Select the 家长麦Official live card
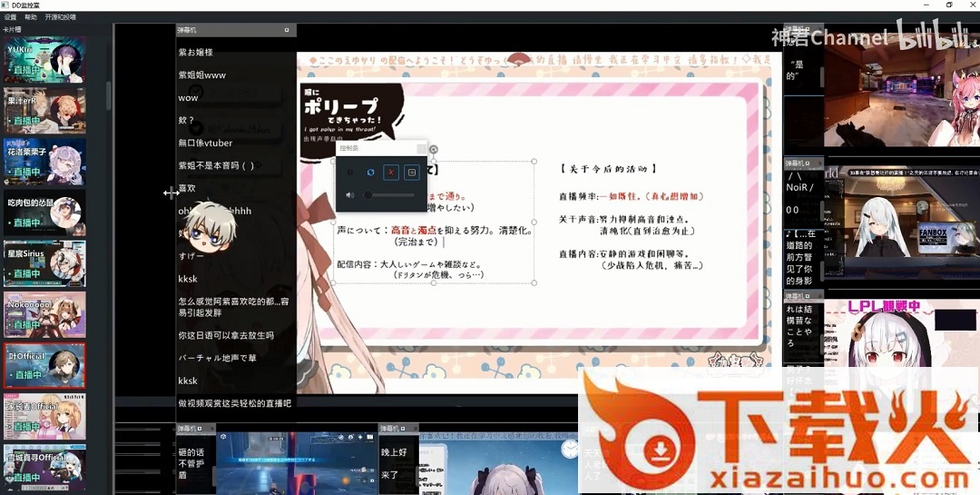The height and width of the screenshot is (495, 980). tap(44, 417)
